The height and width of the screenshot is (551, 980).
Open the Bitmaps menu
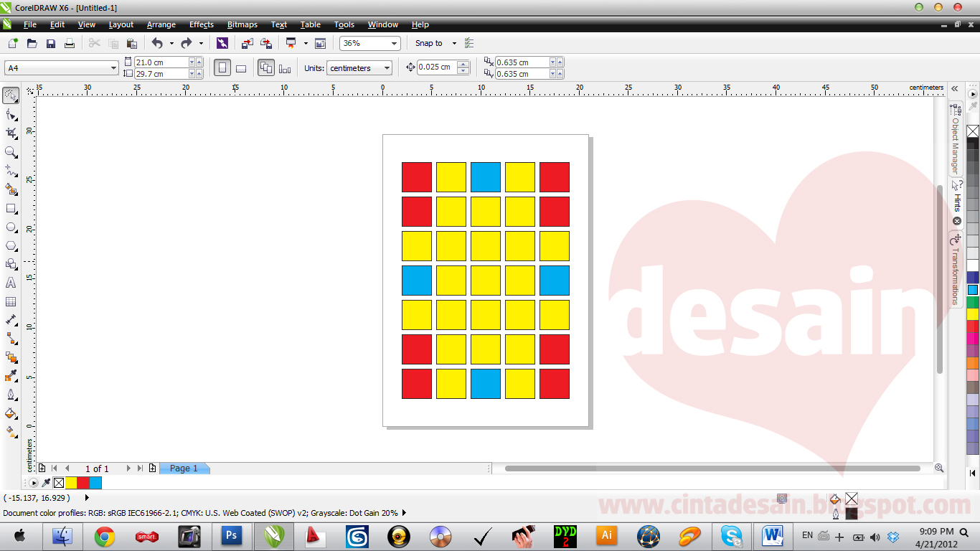[242, 24]
